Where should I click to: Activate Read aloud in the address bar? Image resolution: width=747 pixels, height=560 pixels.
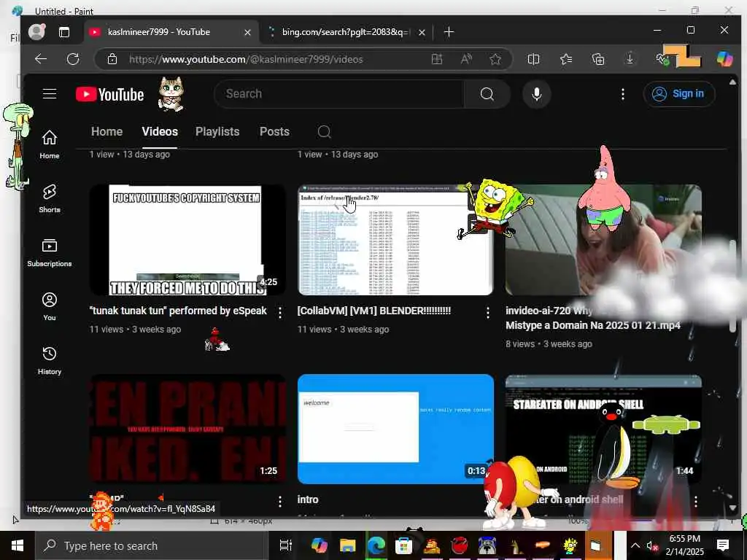coord(466,59)
